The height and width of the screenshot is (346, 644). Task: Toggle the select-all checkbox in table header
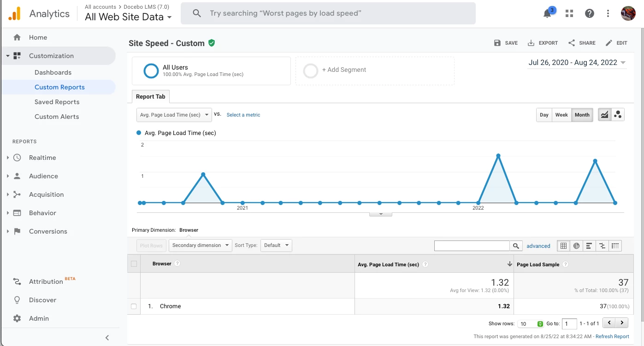click(x=134, y=264)
